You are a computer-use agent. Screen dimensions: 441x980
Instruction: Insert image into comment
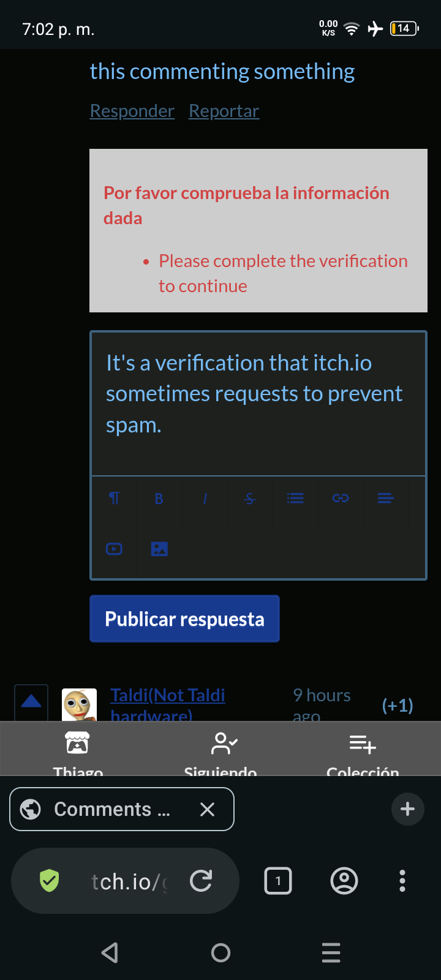pos(159,549)
